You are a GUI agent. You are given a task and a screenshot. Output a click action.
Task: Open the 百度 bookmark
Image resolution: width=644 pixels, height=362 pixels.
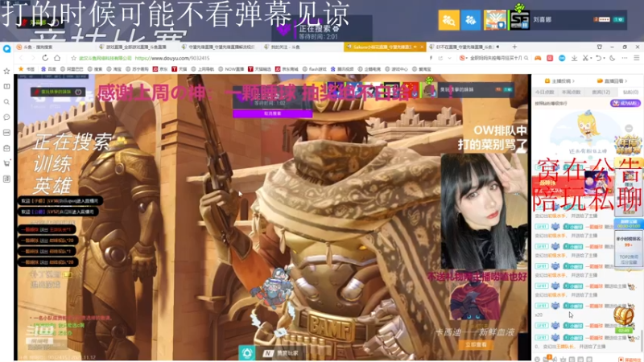(48, 69)
